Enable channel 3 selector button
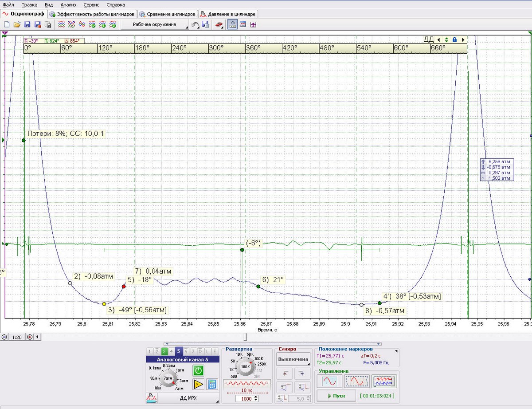The width and height of the screenshot is (532, 409). 164,351
